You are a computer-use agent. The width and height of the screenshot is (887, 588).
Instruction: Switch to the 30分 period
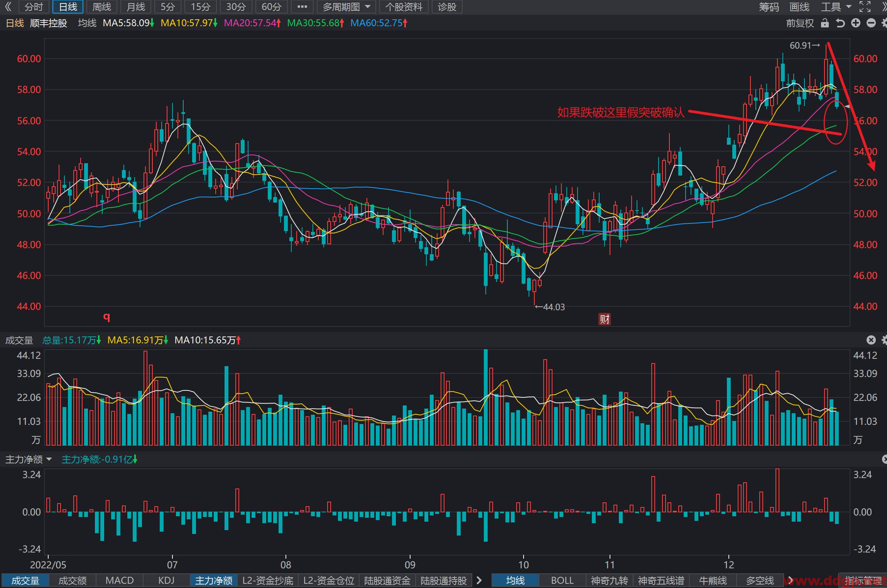[236, 7]
